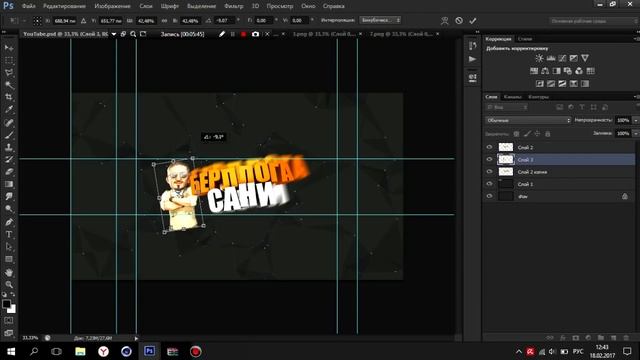This screenshot has height=360, width=640.
Task: Open the layer blend mode dropdown
Action: click(x=528, y=120)
